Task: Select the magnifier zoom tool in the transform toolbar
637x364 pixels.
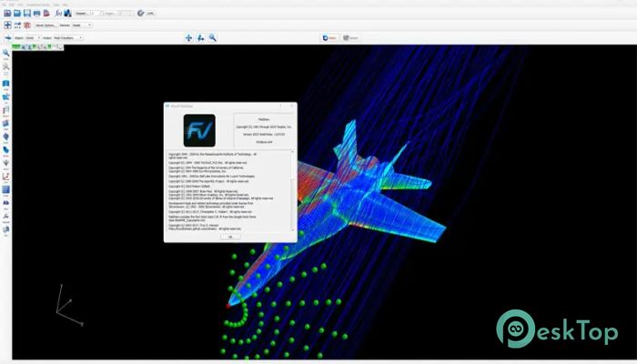Action: (212, 38)
